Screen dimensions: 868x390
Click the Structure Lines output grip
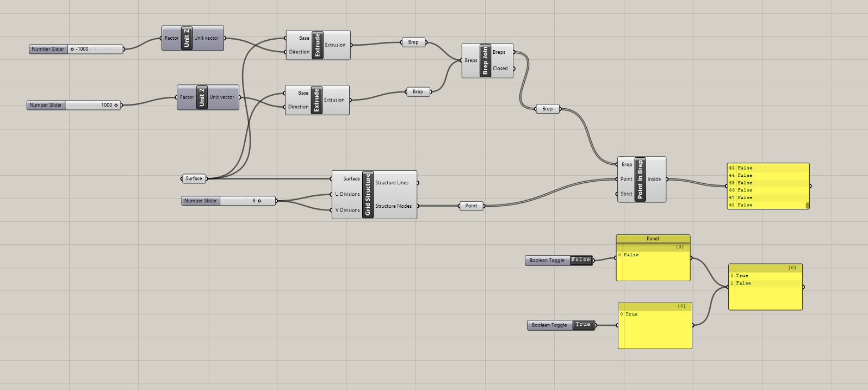tap(418, 183)
